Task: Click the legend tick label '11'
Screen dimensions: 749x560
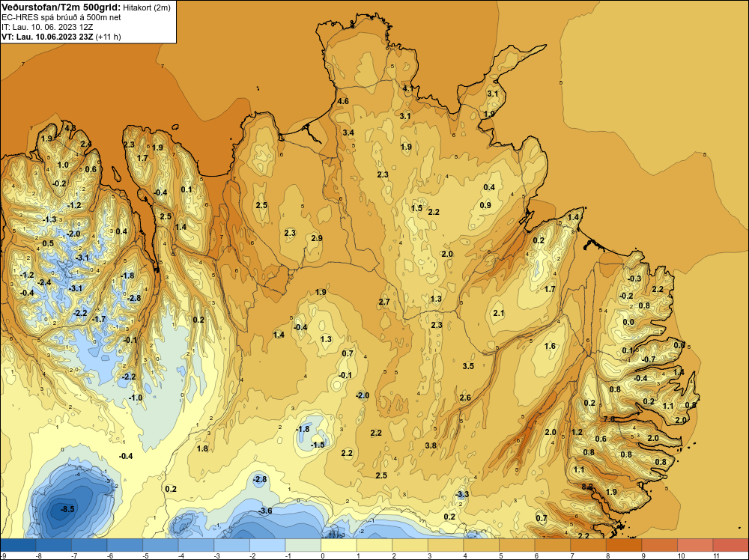Action: [x=716, y=556]
